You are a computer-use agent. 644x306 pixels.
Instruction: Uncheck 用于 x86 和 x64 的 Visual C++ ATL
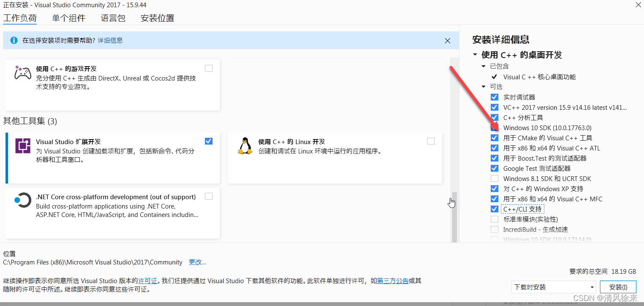click(495, 148)
